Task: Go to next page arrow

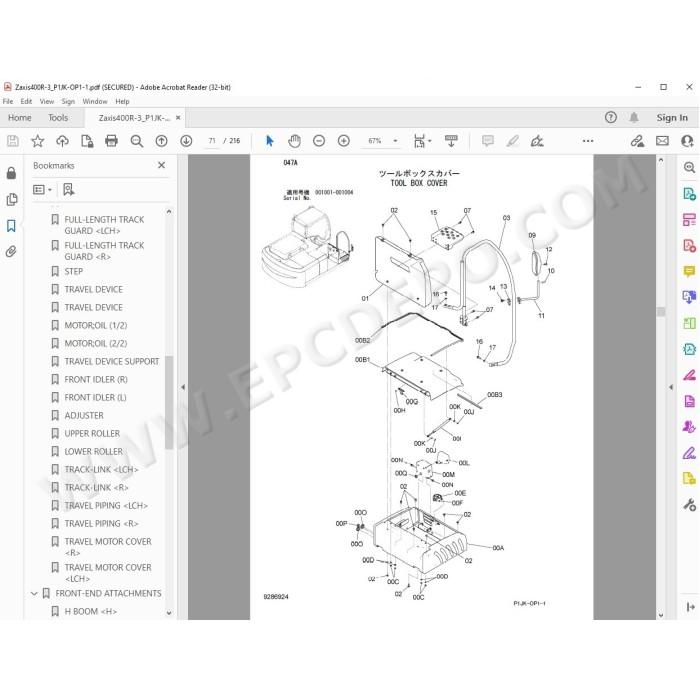Action: [186, 141]
